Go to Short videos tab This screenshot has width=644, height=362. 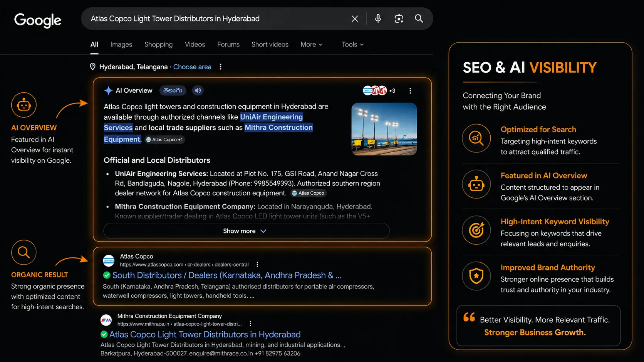click(x=270, y=45)
